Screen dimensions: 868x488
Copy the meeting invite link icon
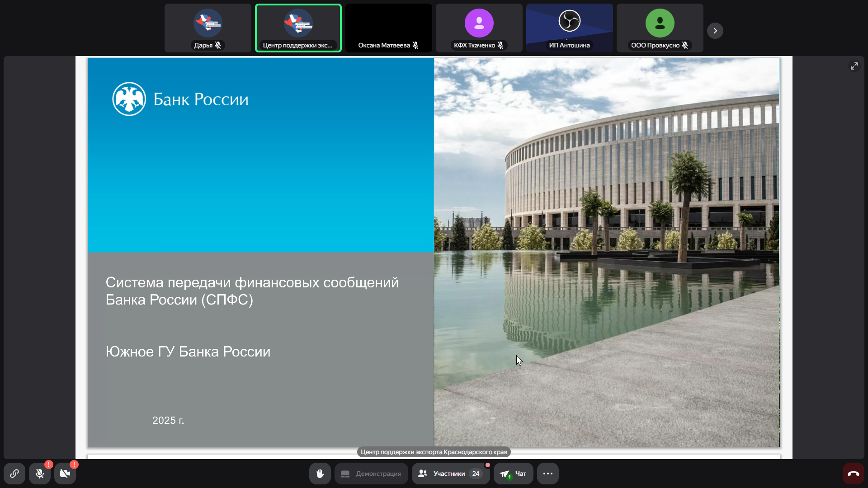coord(14,474)
